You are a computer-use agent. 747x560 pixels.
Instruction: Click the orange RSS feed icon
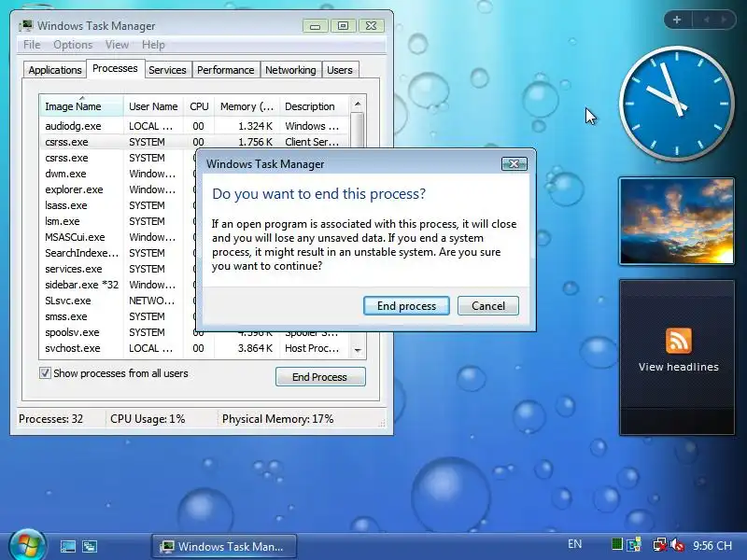pyautogui.click(x=679, y=341)
